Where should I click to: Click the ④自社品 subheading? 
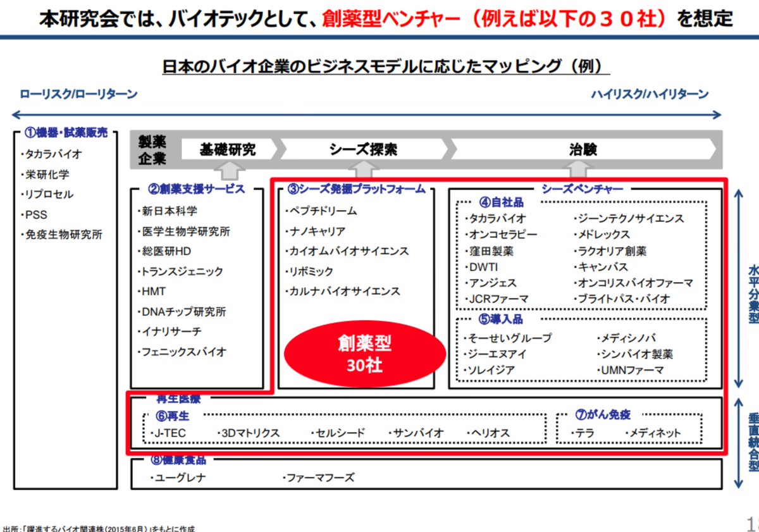coord(501,202)
